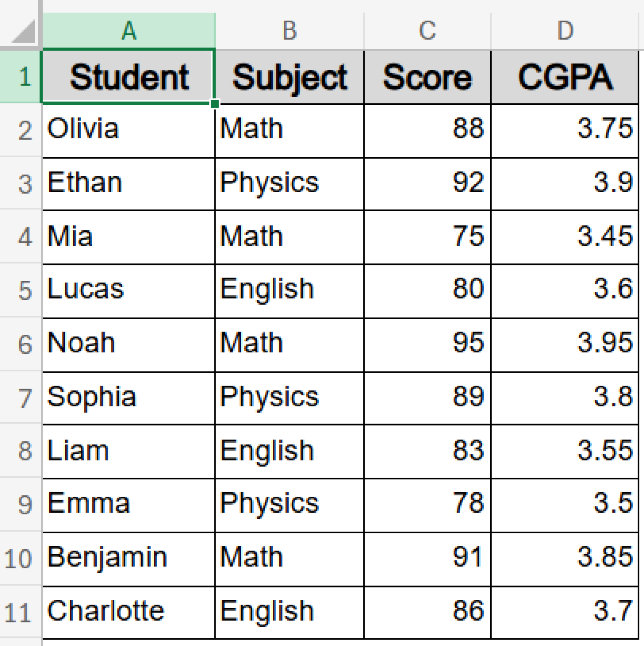Select column D header
The image size is (644, 646).
(565, 30)
